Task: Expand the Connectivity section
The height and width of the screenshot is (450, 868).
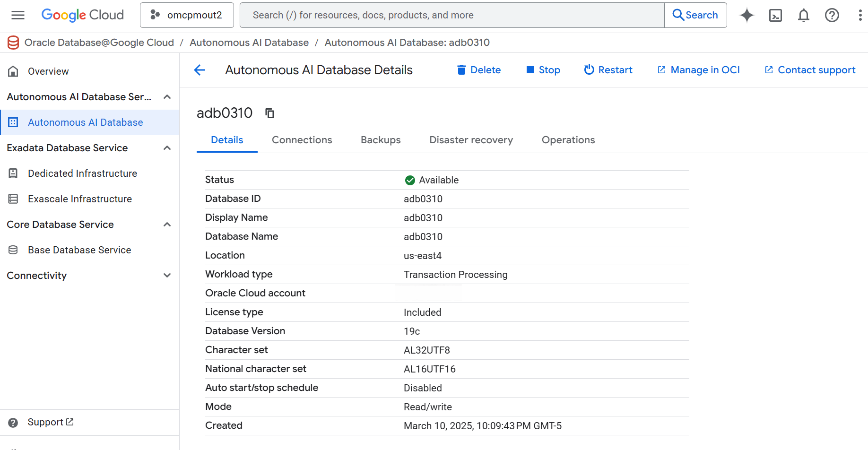Action: pyautogui.click(x=167, y=275)
